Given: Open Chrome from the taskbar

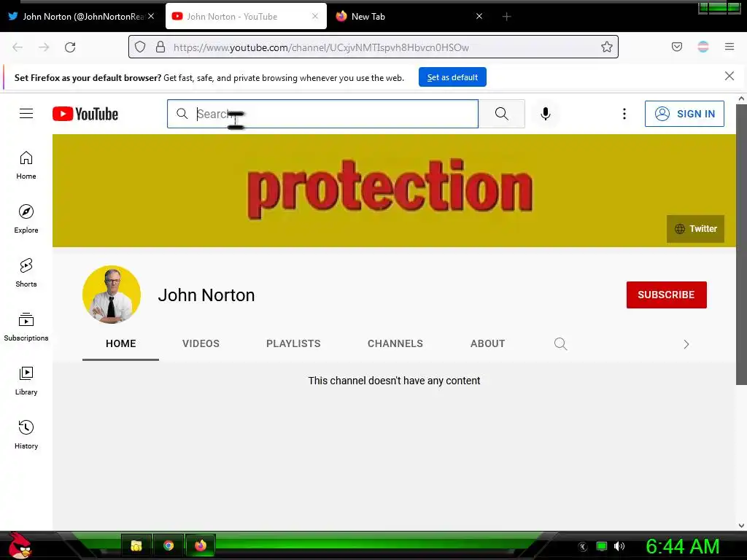Looking at the screenshot, I should click(169, 545).
